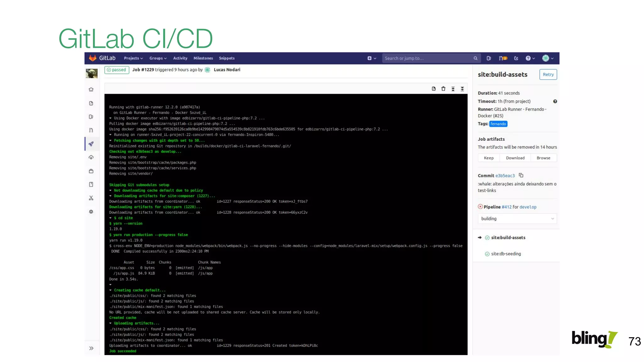The height and width of the screenshot is (362, 644).
Task: Open Repository sidebar icon
Action: [x=91, y=103]
